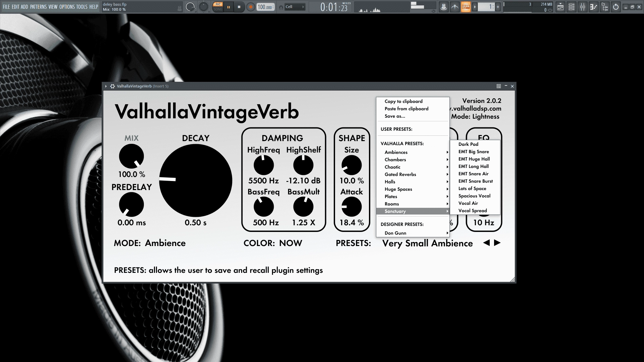Expand the Chambers preset submenu
Image resolution: width=644 pixels, height=362 pixels.
[413, 160]
